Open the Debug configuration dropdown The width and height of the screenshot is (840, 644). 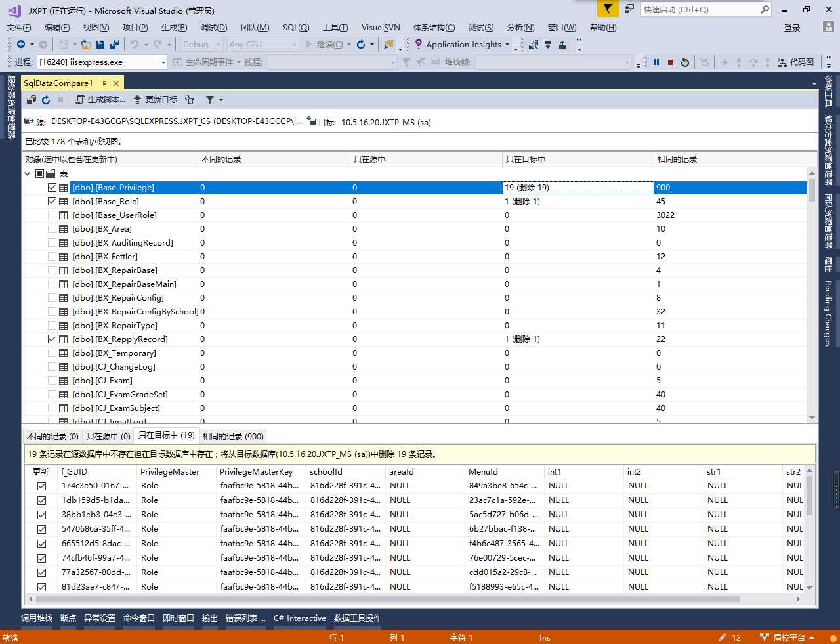pyautogui.click(x=218, y=45)
